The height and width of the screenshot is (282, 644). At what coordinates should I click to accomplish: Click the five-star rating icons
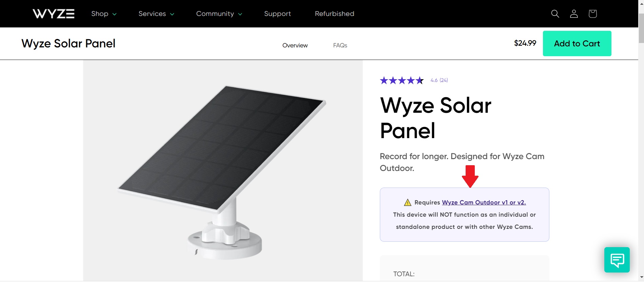click(402, 81)
